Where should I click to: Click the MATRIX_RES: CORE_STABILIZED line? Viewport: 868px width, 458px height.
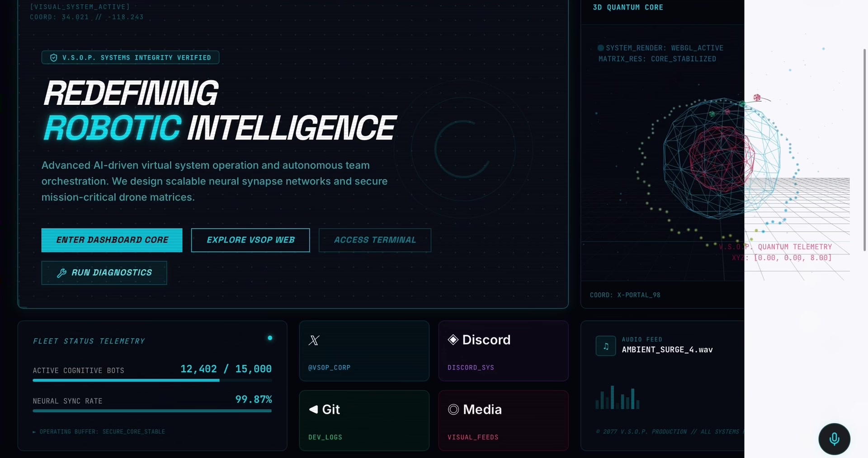[657, 59]
